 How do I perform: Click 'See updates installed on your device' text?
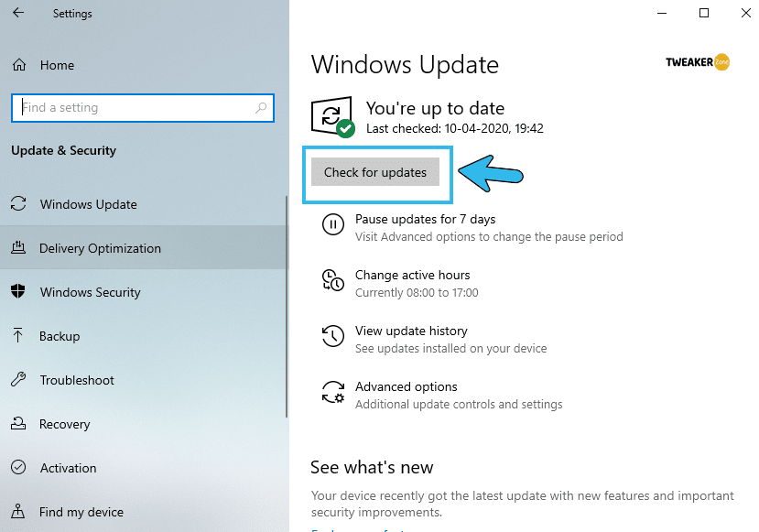451,349
